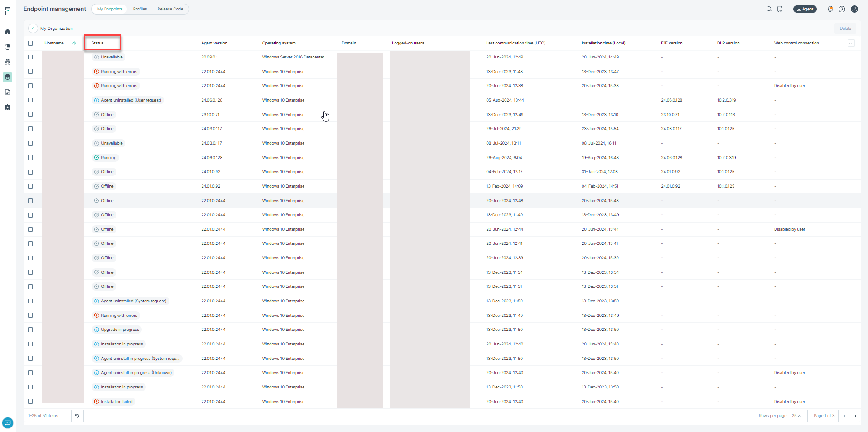The height and width of the screenshot is (432, 868).
Task: Open the column options ellipsis menu
Action: click(851, 43)
